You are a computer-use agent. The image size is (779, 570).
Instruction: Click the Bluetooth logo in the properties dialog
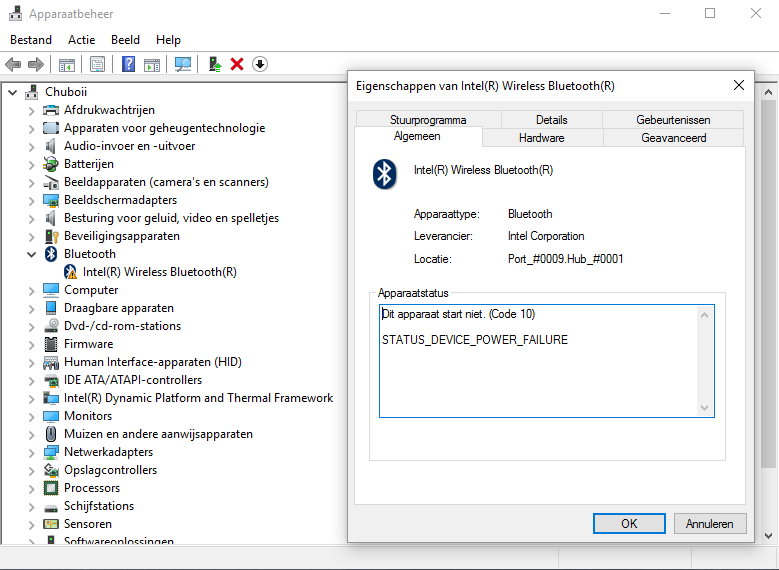385,174
